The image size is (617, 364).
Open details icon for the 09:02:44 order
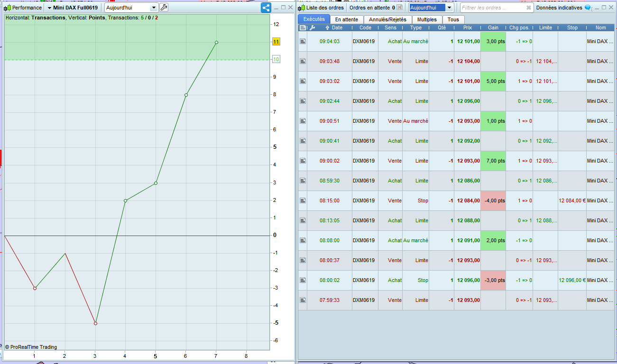pos(303,101)
